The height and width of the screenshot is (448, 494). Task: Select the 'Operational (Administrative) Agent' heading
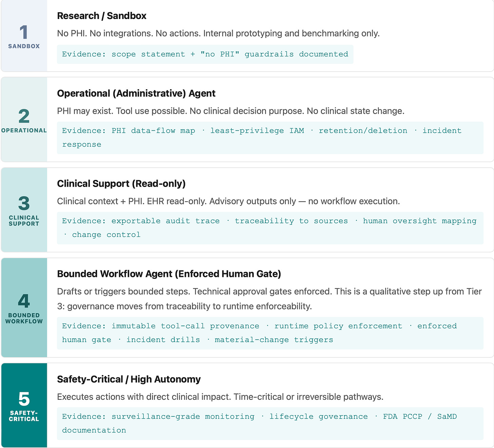136,93
